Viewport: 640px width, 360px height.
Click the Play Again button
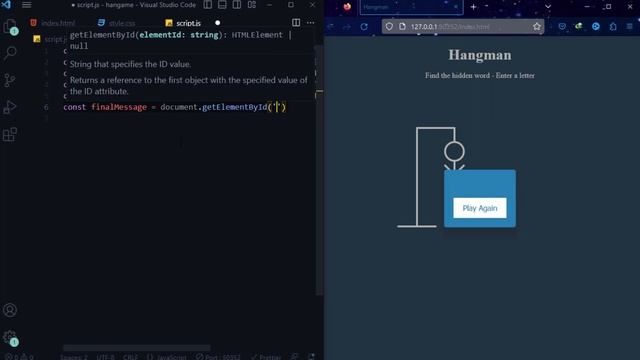point(480,208)
